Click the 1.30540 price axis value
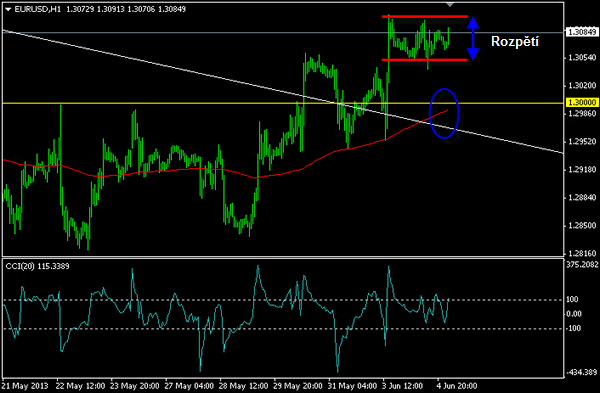600x393 pixels. 582,58
